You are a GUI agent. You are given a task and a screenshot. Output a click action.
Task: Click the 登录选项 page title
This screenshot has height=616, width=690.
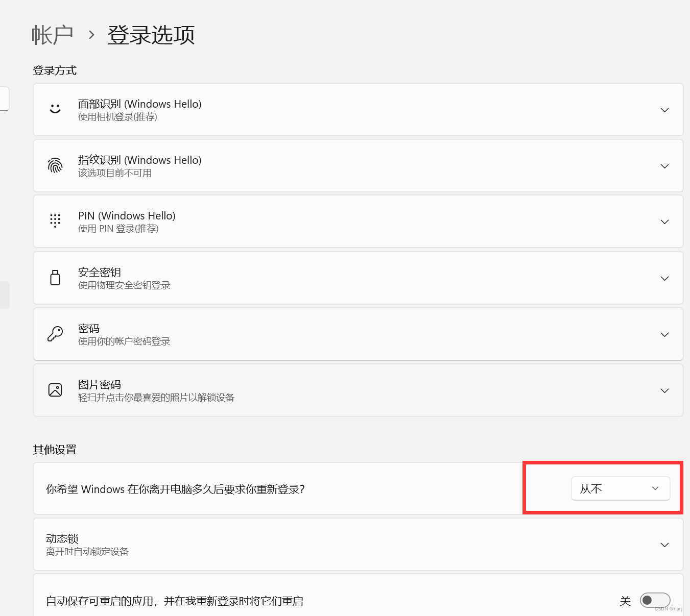tap(151, 35)
